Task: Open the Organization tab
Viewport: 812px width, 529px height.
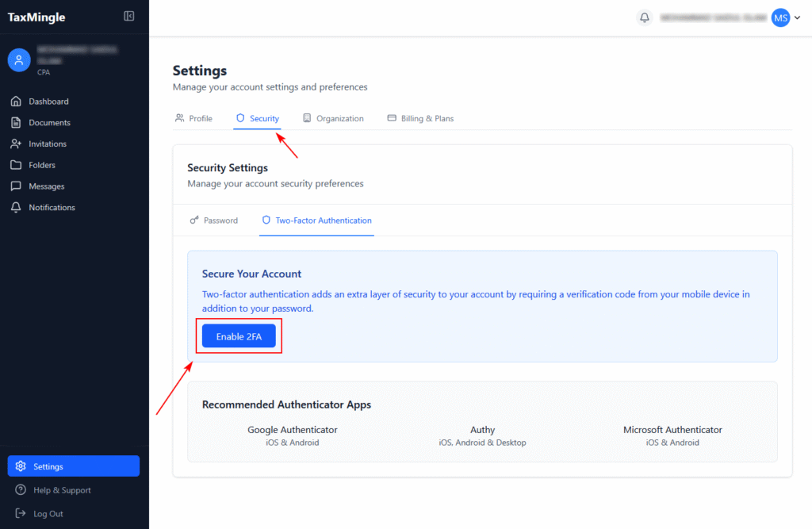Action: (x=333, y=118)
